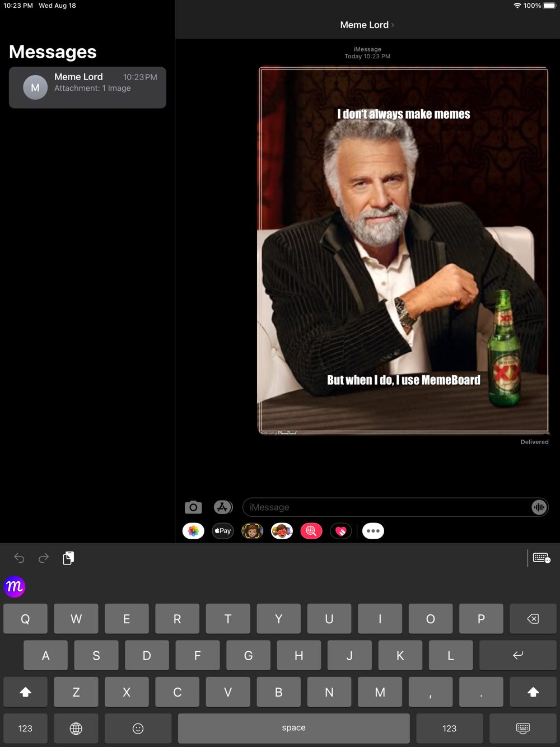Screen dimensions: 560x747
Task: Tap the redo arrow above the keyboard
Action: coord(44,558)
